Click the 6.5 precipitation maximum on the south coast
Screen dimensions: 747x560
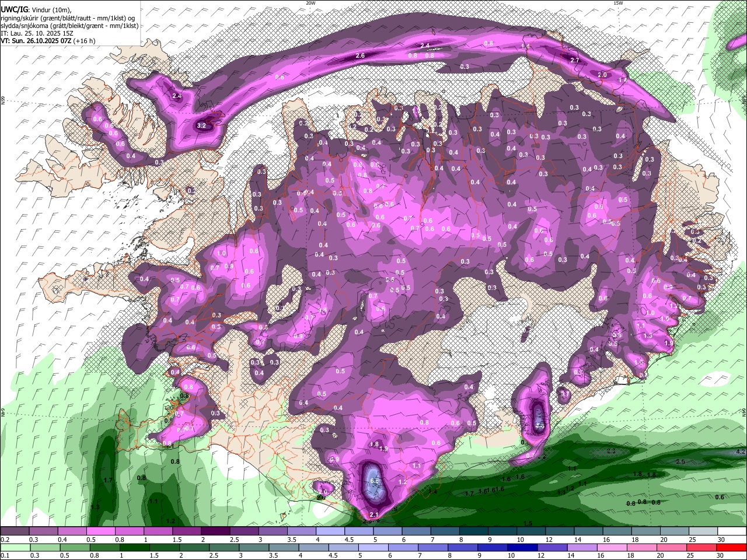tap(375, 481)
